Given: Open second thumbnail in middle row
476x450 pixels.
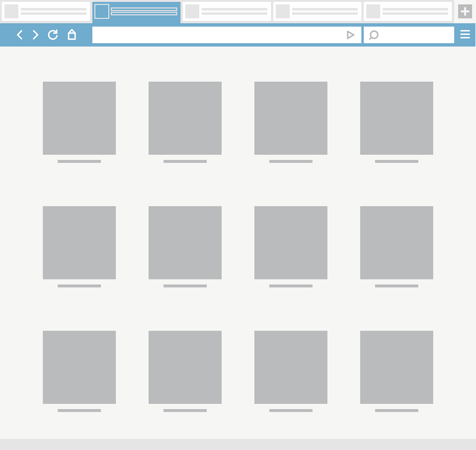Looking at the screenshot, I should [x=185, y=242].
